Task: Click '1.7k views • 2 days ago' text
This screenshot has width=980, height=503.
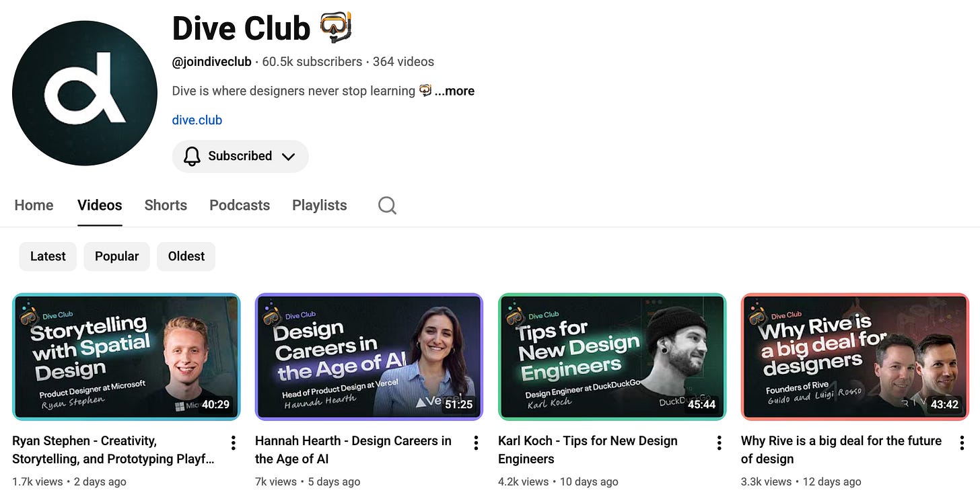Action: pyautogui.click(x=69, y=481)
